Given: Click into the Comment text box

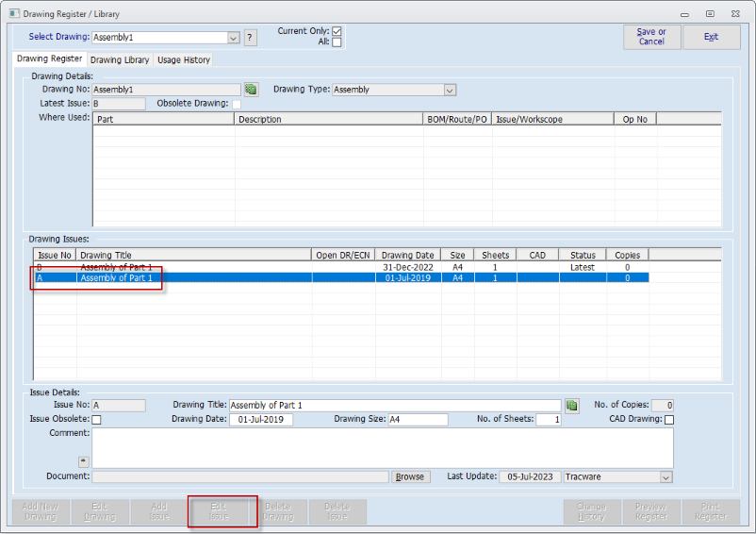Looking at the screenshot, I should pyautogui.click(x=382, y=447).
